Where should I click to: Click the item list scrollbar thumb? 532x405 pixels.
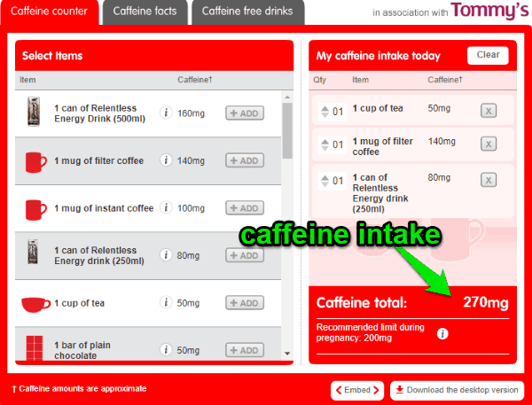pyautogui.click(x=287, y=130)
